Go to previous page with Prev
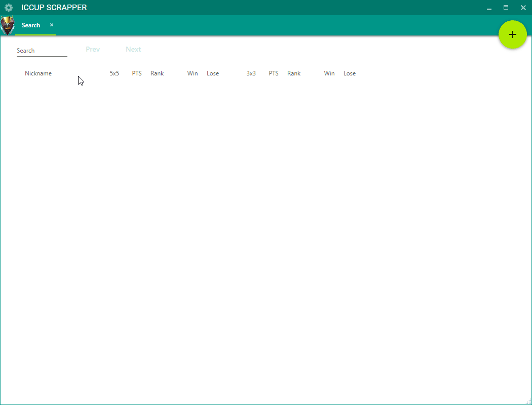Viewport: 532px width, 405px height. click(x=93, y=50)
